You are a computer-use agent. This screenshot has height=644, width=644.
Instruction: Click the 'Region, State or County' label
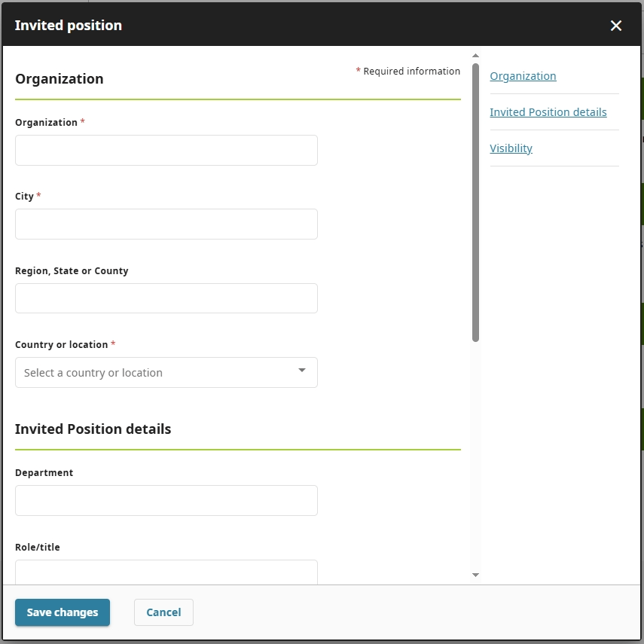[72, 271]
